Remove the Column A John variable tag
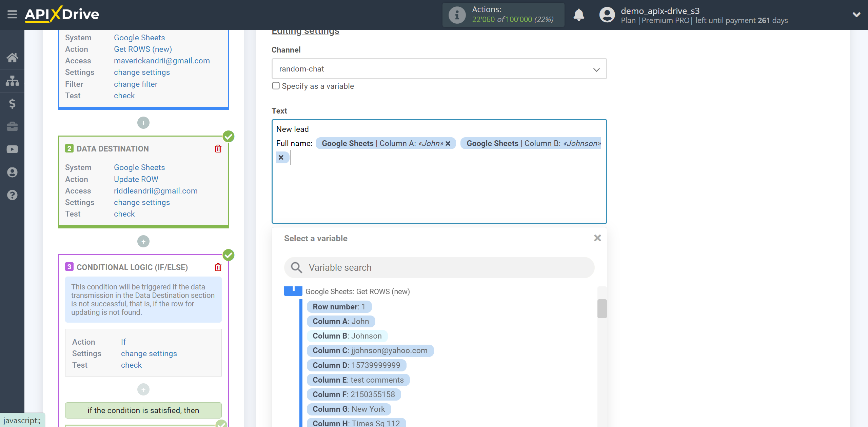Screen dimensions: 868x427 tap(448, 143)
